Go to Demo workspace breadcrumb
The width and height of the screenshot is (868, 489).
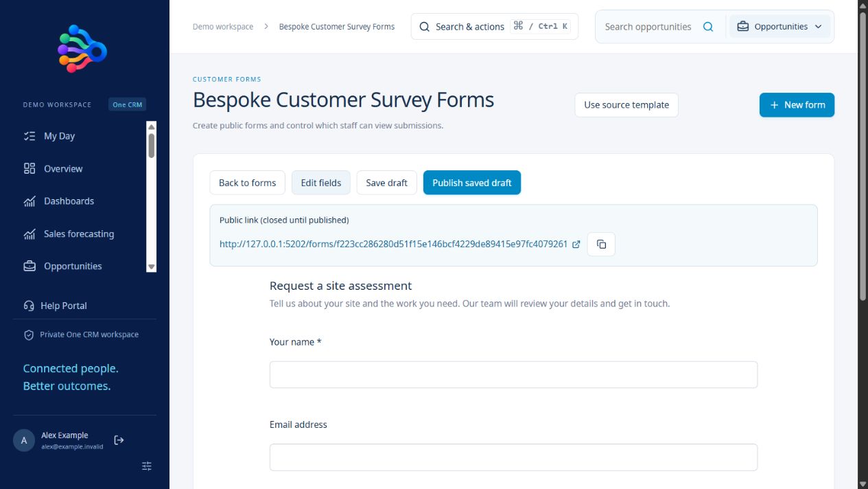[x=223, y=27]
